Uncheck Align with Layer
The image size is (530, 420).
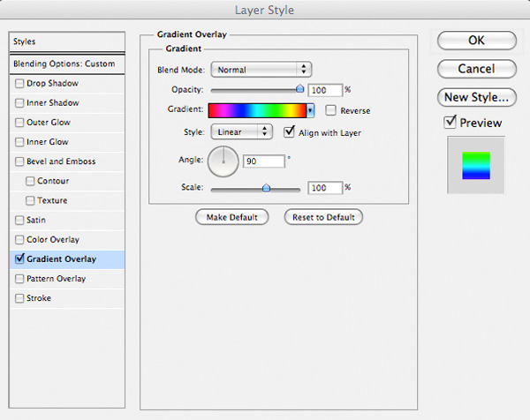290,131
